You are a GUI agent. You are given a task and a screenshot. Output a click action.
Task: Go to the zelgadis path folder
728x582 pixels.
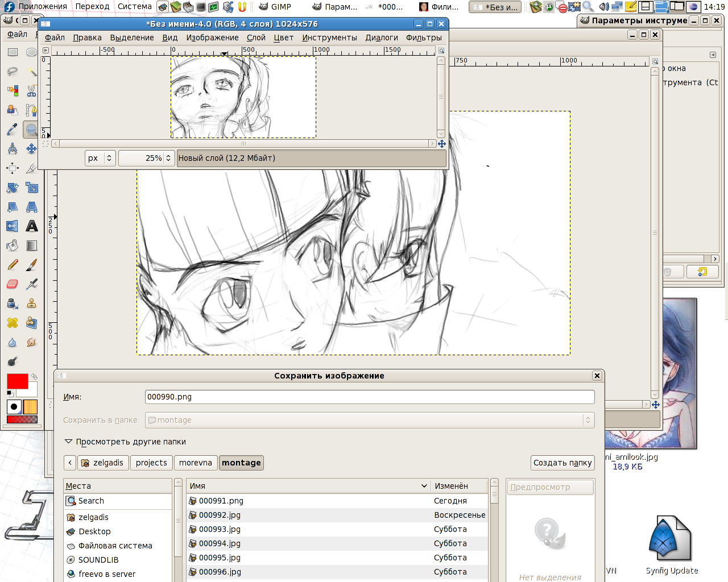102,463
